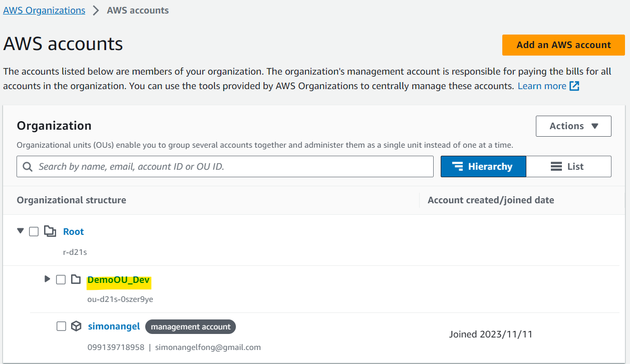The height and width of the screenshot is (364, 630).
Task: Tick the Root checkbox
Action: 34,231
